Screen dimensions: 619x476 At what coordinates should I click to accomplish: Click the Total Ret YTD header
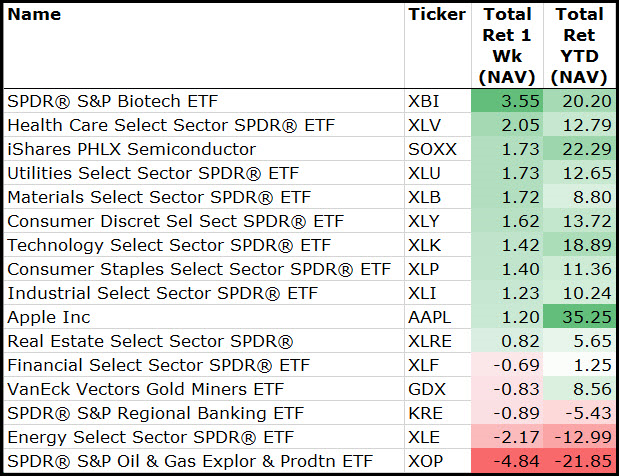click(579, 45)
